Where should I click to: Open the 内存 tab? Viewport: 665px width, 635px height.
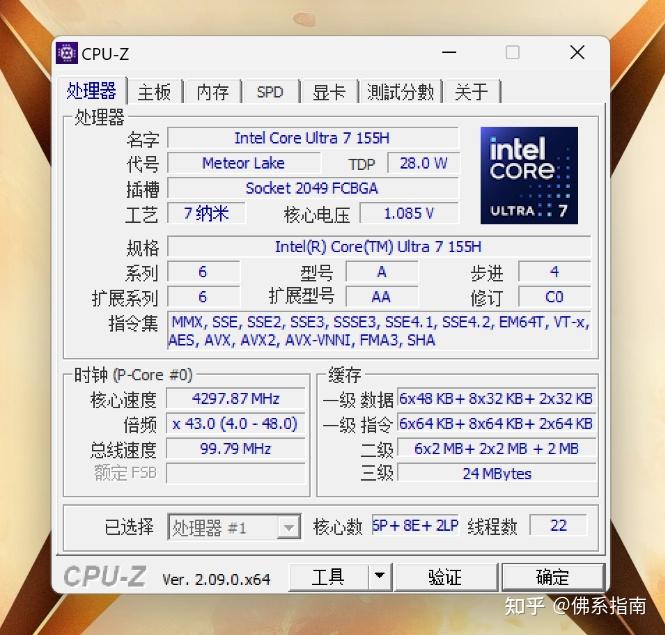(x=212, y=92)
